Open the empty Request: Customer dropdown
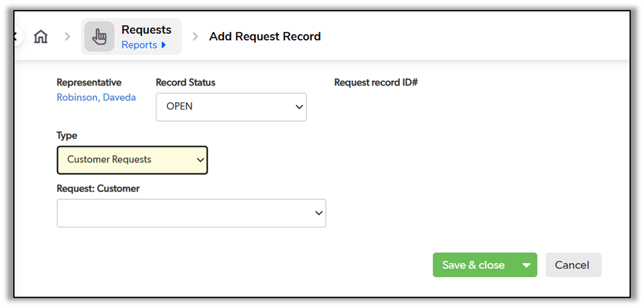 [191, 214]
